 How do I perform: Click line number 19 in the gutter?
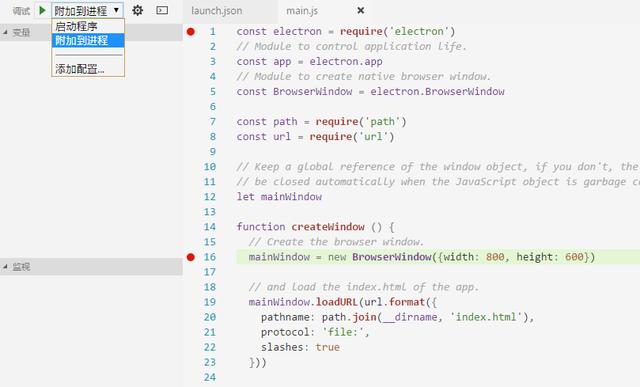click(x=210, y=302)
